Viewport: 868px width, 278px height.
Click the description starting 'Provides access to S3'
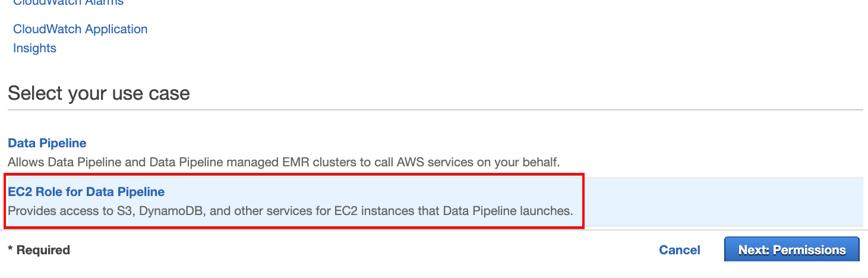[x=291, y=210]
